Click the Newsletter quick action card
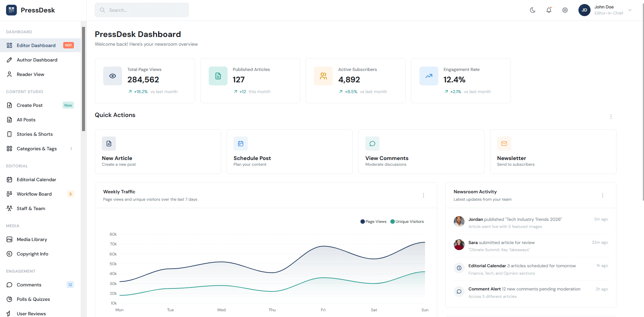This screenshot has width=644, height=317. [x=553, y=152]
